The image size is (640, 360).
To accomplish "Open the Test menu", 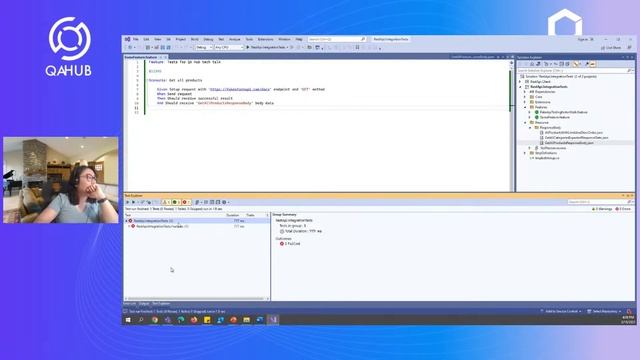I will tap(221, 39).
